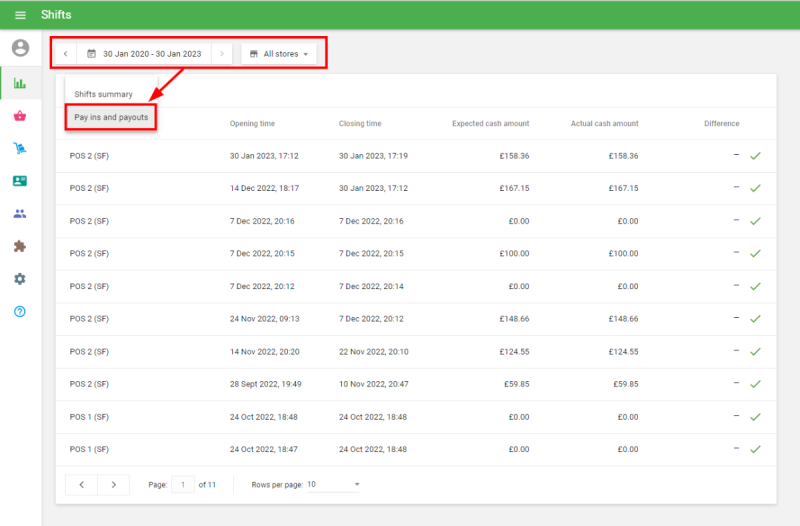
Task: Open the Items basket icon
Action: click(20, 116)
